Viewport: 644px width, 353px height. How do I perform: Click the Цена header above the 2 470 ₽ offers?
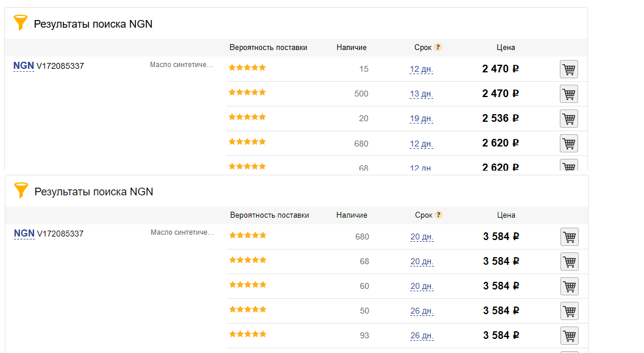(x=506, y=48)
